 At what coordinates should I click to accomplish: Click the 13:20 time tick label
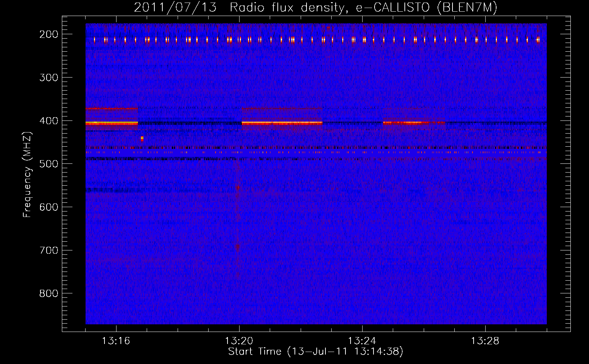(x=239, y=341)
